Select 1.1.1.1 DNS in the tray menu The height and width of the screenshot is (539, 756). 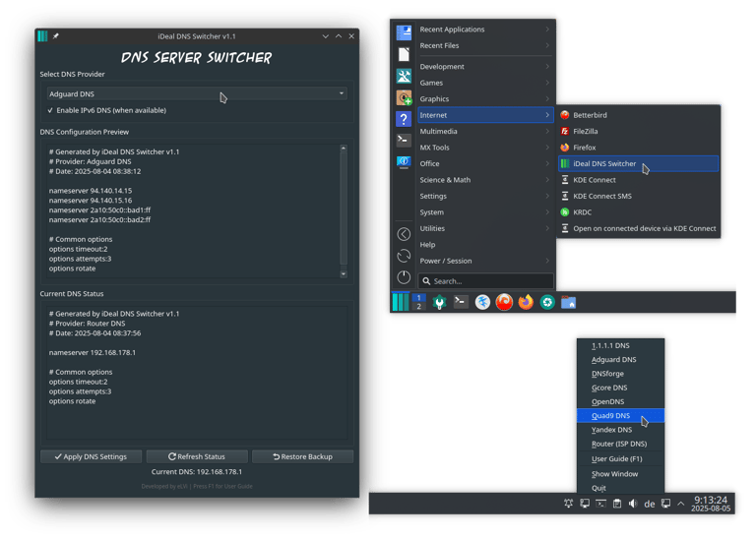tap(620, 346)
